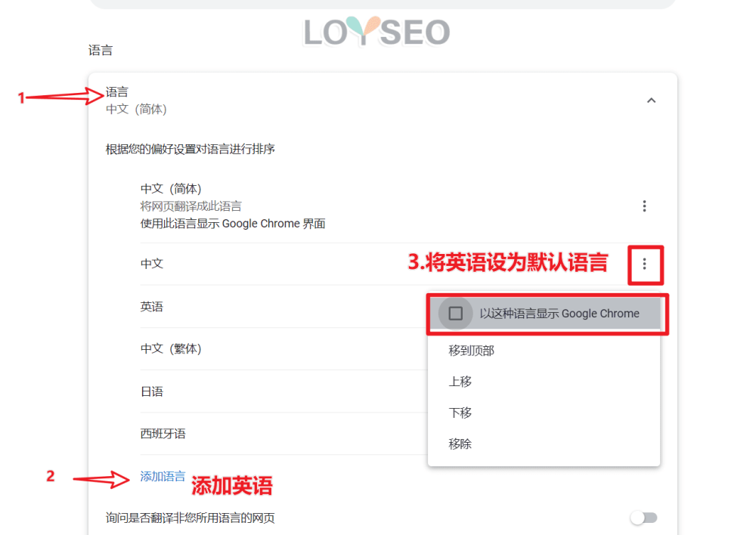Click the 中文 language row label
756x535 pixels.
tap(151, 264)
